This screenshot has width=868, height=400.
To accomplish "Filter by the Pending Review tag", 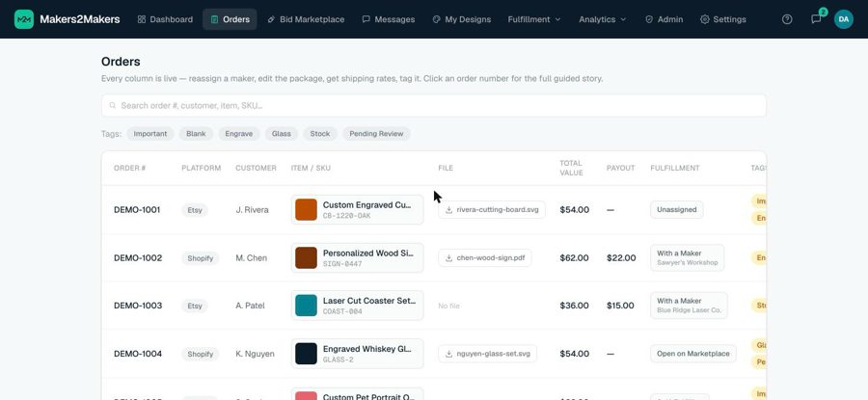I will point(376,134).
